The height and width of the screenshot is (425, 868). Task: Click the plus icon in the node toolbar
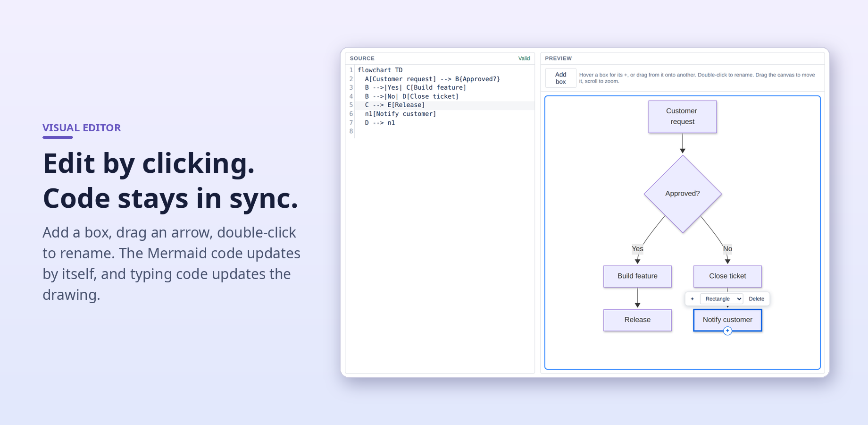click(692, 299)
